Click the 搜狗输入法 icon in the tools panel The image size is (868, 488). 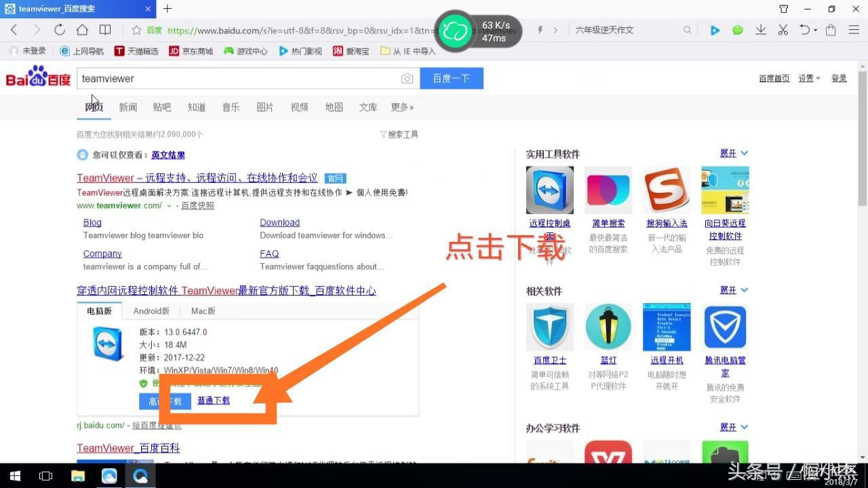pyautogui.click(x=666, y=189)
